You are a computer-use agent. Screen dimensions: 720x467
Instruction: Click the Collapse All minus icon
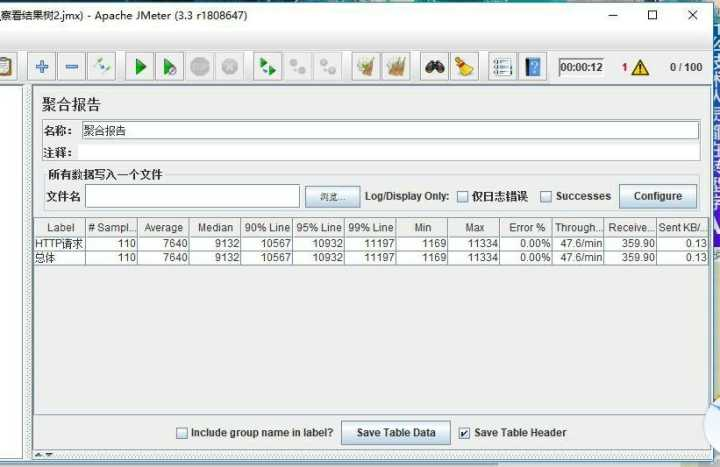(72, 67)
